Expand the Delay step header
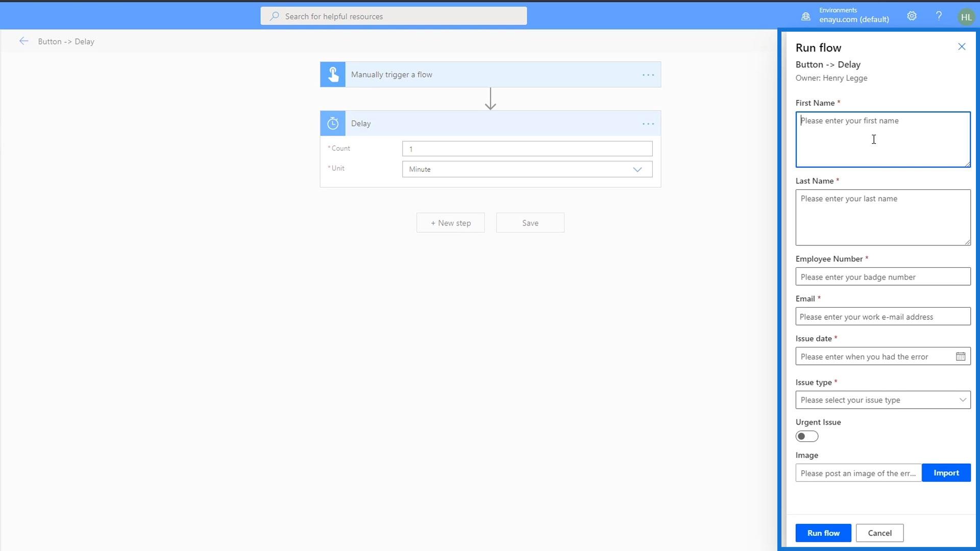The height and width of the screenshot is (551, 980). [x=490, y=123]
